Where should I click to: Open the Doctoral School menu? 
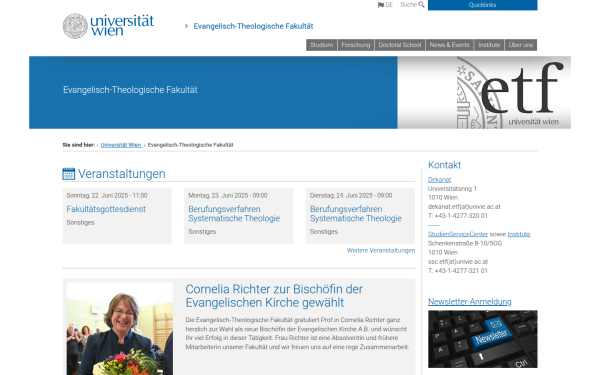400,45
